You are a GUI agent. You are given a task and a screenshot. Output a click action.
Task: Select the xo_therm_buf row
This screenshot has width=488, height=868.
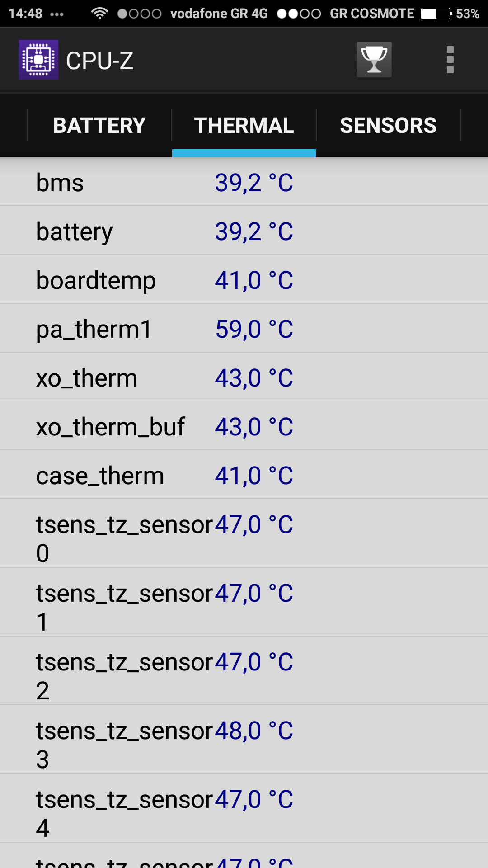244,427
